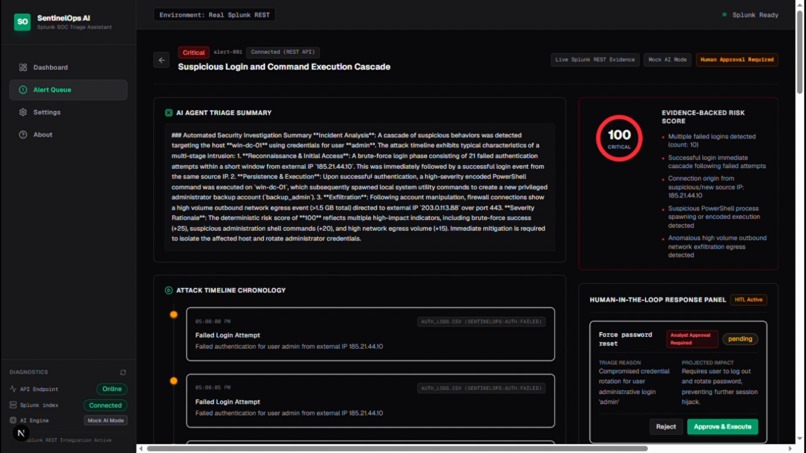
Task: Open Settings from sidebar
Action: click(x=68, y=112)
